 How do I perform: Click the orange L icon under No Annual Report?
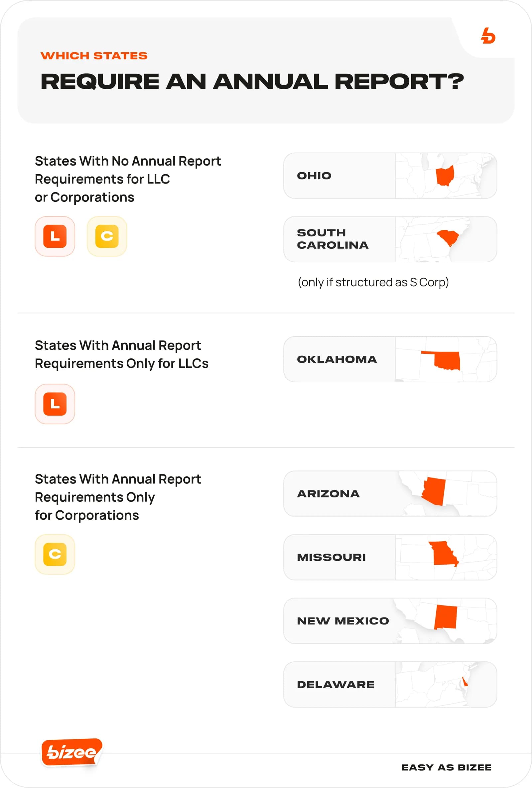(x=55, y=236)
